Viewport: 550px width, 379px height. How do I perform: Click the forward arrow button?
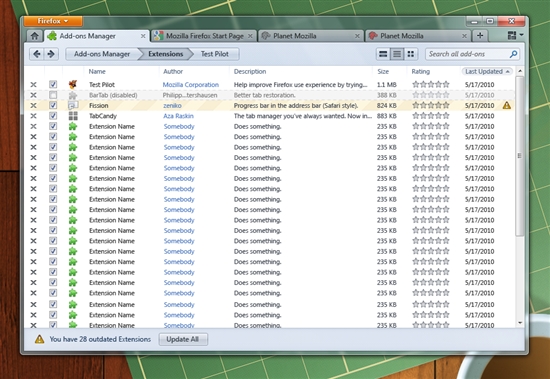51,54
